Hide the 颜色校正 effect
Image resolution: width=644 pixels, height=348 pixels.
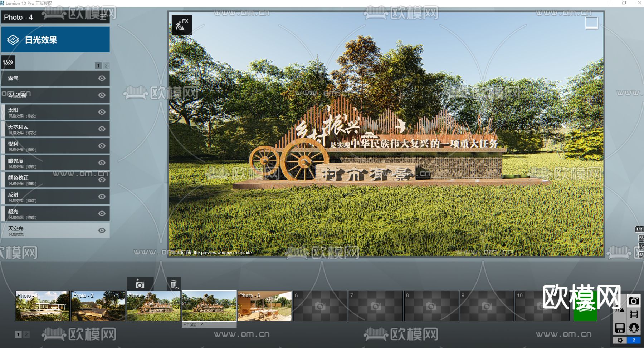102,179
